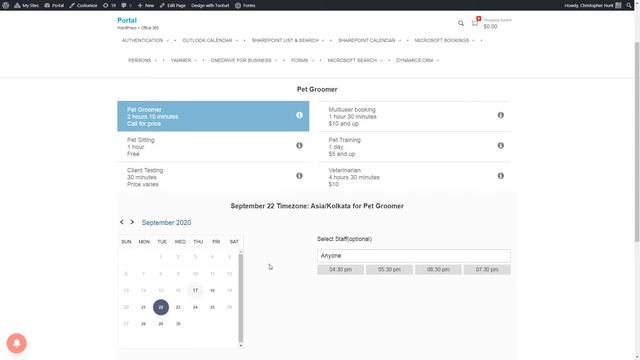Open My Sites in admin bar
The height and width of the screenshot is (360, 640).
(x=27, y=5)
